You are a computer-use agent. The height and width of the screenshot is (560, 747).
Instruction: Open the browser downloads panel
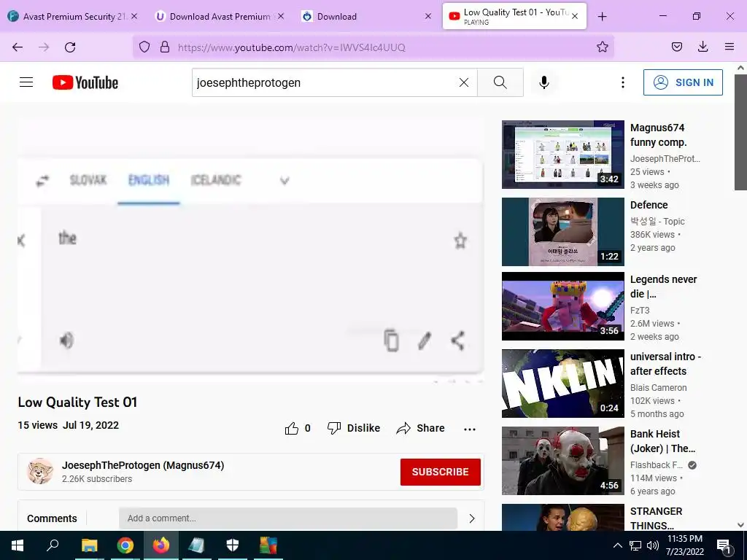(703, 47)
